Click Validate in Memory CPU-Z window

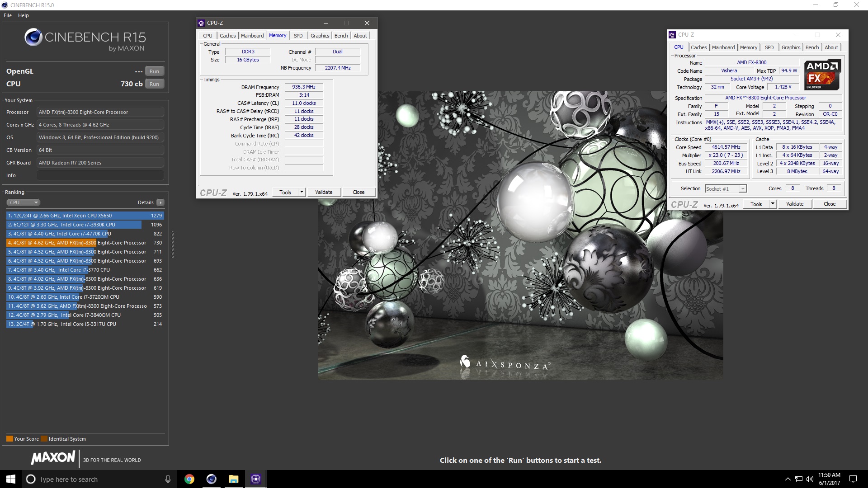tap(324, 192)
